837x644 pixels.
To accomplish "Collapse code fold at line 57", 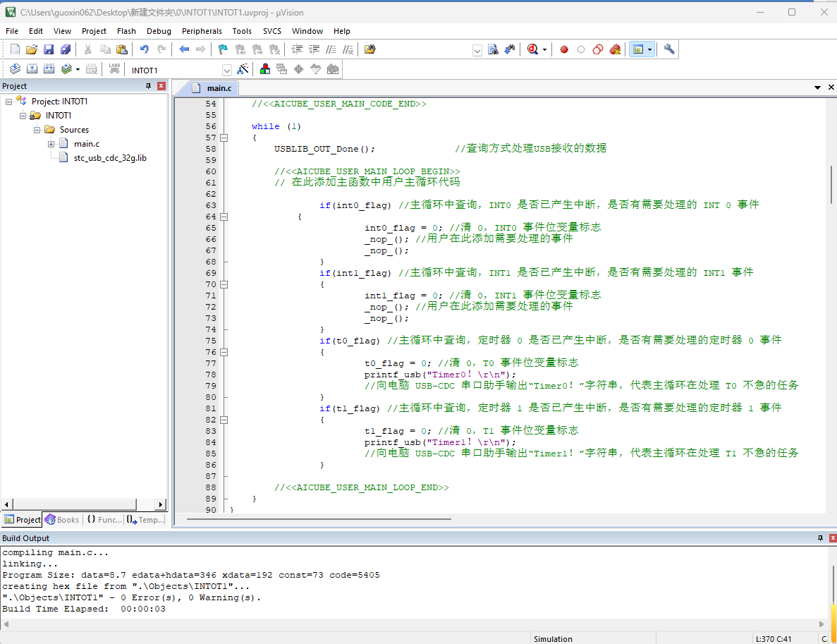I will coord(224,138).
